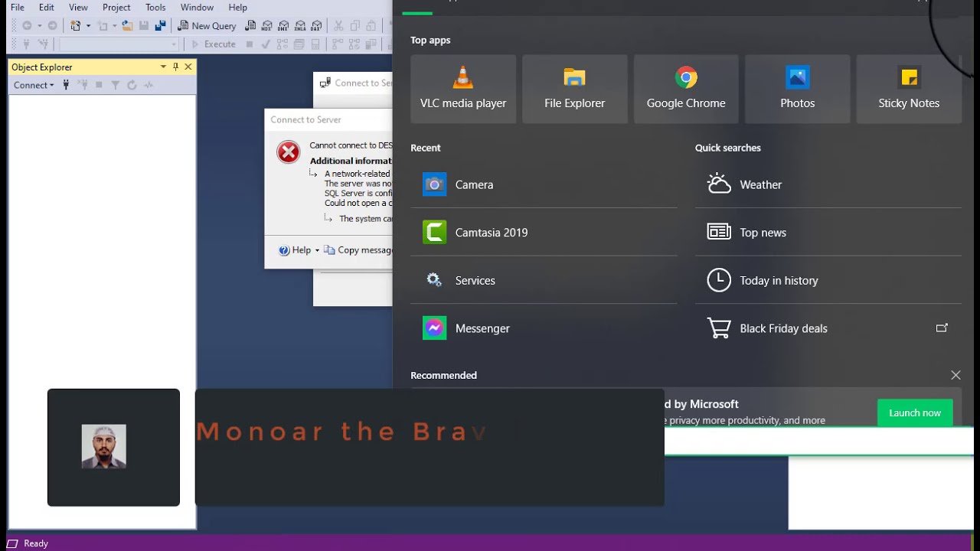Click the Open File folder icon
Screen dimensions: 980x551
(x=127, y=25)
